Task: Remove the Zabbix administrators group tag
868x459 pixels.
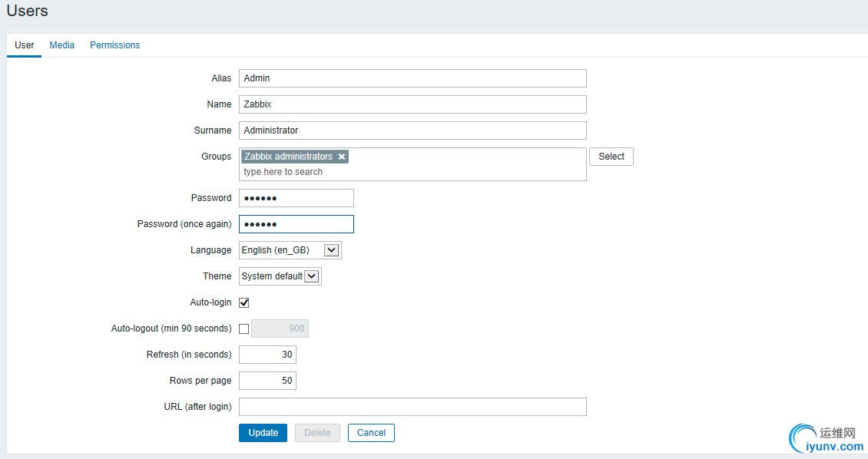Action: click(x=342, y=157)
